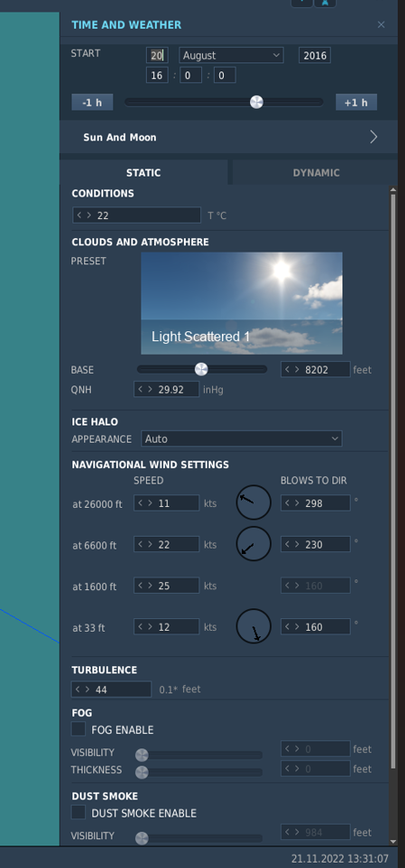Decrease wind direction at 6600 ft
Viewport: 405px width, 868px height.
[x=287, y=545]
